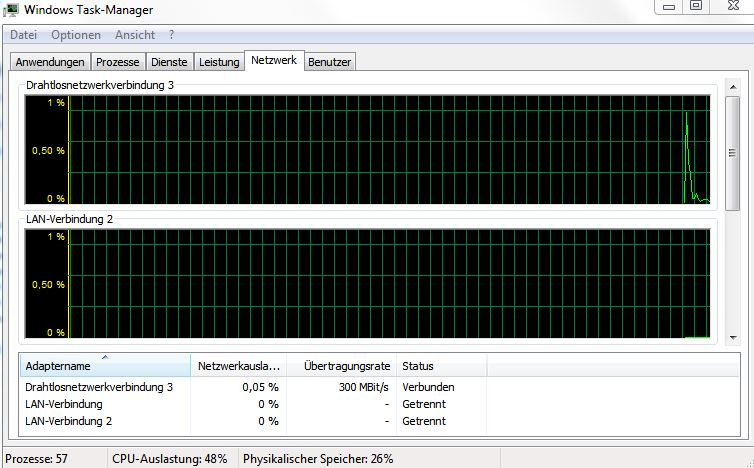Switch to the Dienste tab
Image resolution: width=754 pixels, height=468 pixels.
tap(169, 62)
